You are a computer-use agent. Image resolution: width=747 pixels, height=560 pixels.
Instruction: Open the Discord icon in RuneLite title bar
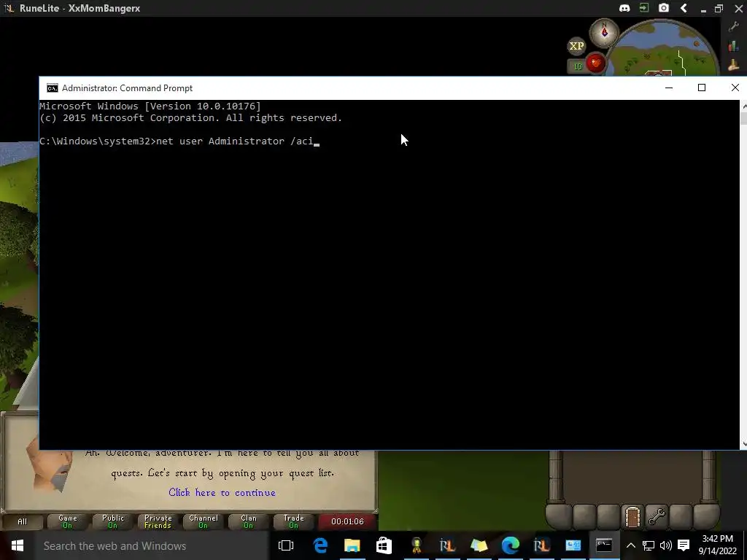pos(624,8)
